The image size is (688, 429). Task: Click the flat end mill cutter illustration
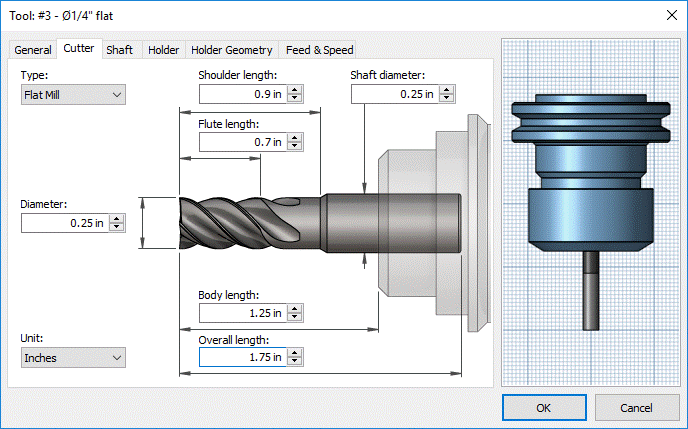coord(320,223)
